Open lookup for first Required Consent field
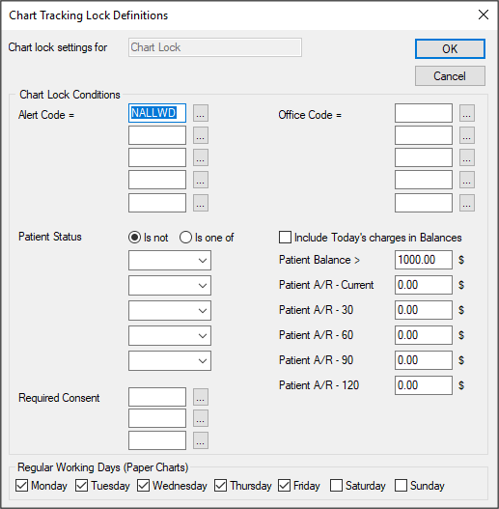The image size is (499, 509). point(201,397)
